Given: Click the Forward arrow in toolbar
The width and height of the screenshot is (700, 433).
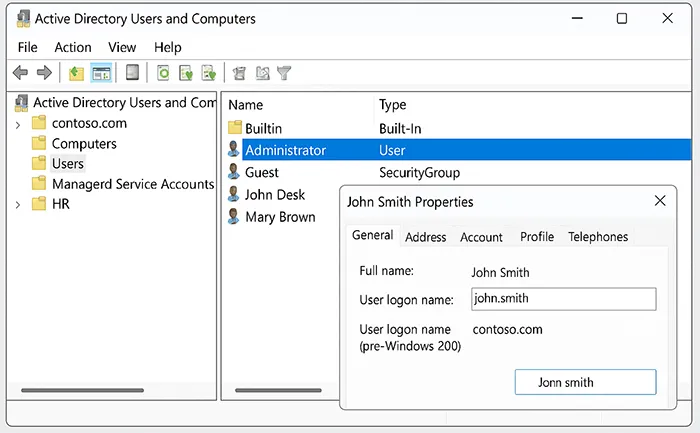Looking at the screenshot, I should point(44,72).
